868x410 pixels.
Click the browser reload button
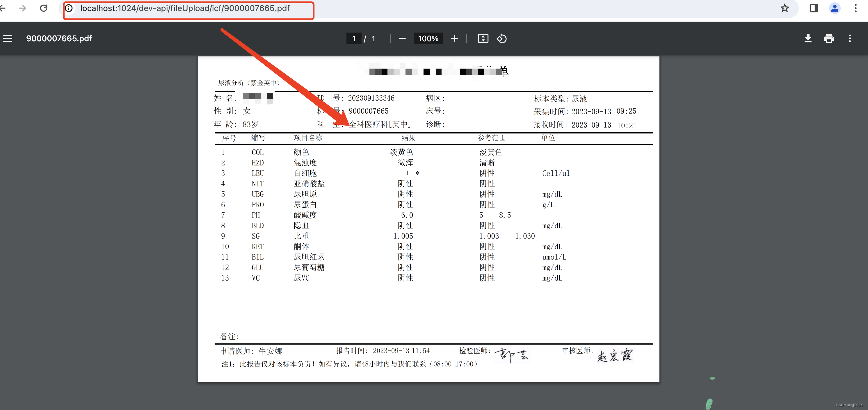pyautogui.click(x=43, y=8)
